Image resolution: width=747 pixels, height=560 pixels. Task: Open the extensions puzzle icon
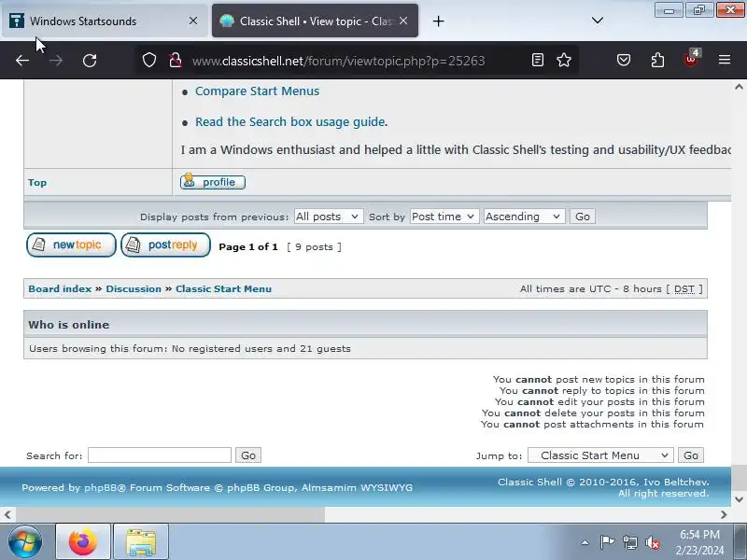tap(657, 60)
